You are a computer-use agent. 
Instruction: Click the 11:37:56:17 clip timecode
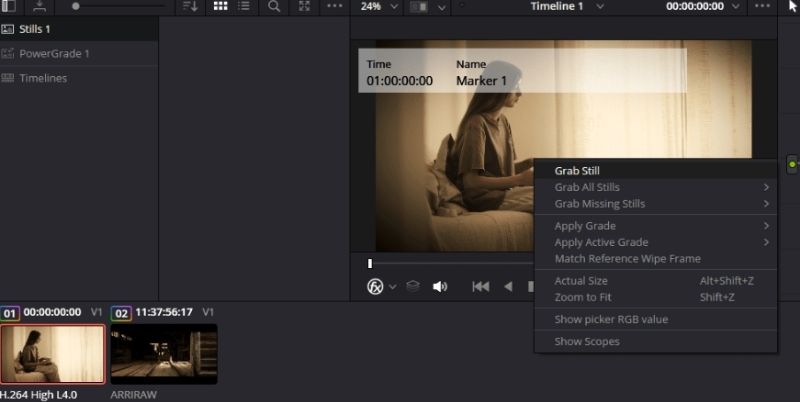(x=164, y=312)
